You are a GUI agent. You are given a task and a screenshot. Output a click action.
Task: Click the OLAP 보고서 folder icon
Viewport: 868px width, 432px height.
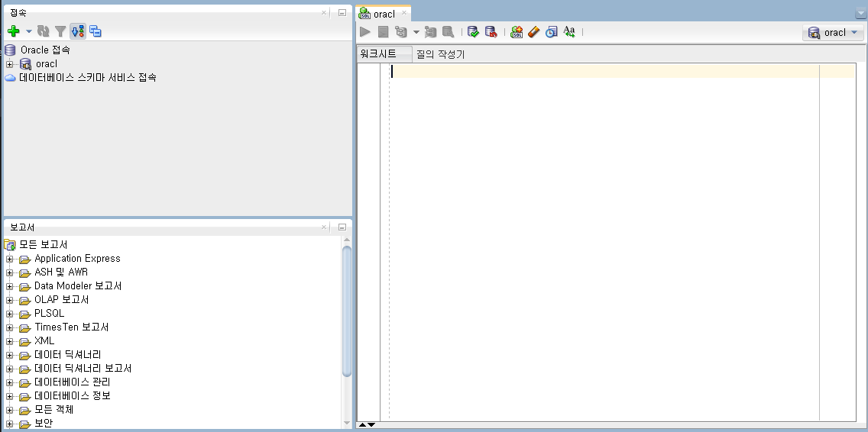pyautogui.click(x=25, y=301)
